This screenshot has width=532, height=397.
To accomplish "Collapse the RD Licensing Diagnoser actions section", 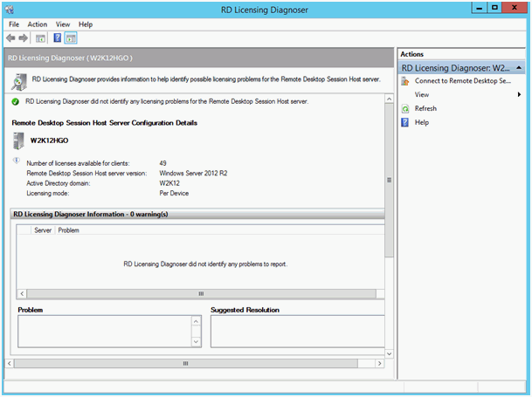I will coord(519,68).
